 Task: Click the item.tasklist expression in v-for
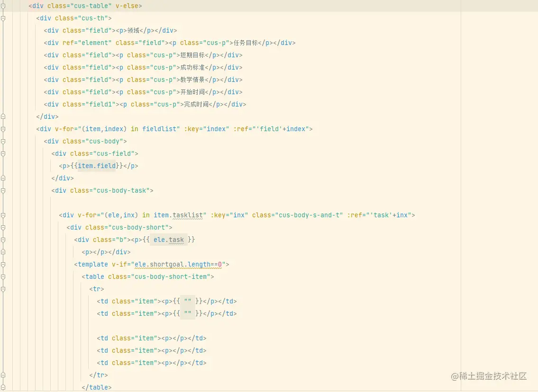coord(178,215)
